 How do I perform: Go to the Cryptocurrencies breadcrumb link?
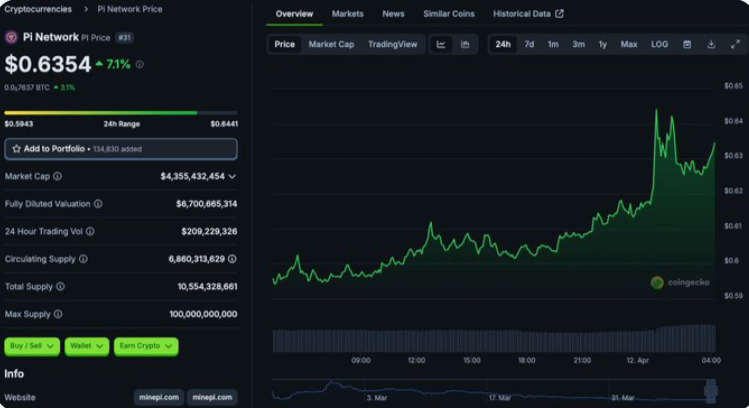[38, 9]
